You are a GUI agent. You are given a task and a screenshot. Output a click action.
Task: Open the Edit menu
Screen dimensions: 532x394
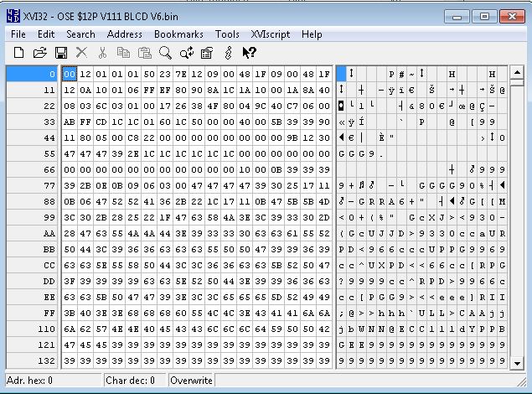[46, 34]
